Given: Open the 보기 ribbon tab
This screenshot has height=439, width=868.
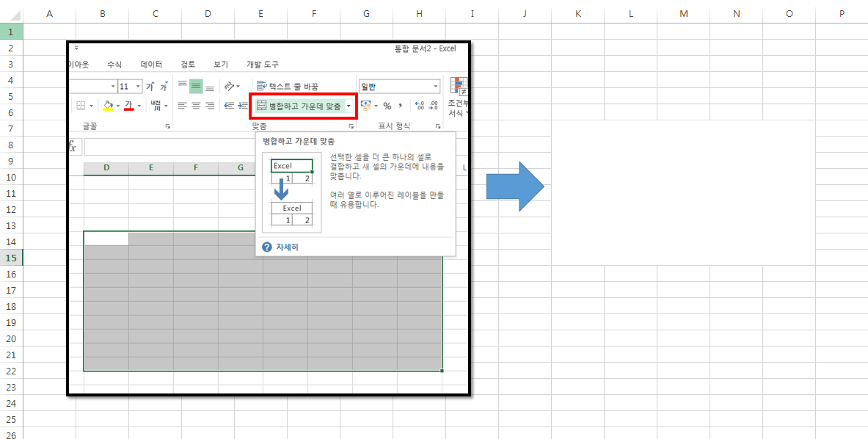Looking at the screenshot, I should 221,65.
